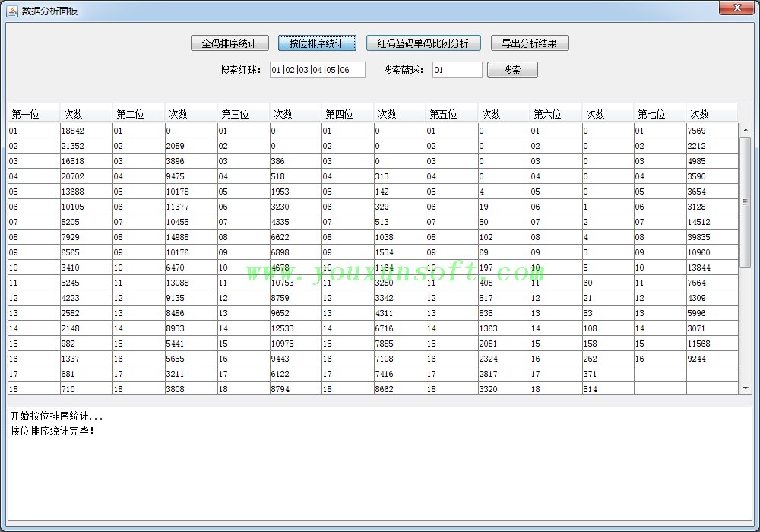Click cell with value 262
Viewport: 760px width, 532px height.
pyautogui.click(x=608, y=359)
